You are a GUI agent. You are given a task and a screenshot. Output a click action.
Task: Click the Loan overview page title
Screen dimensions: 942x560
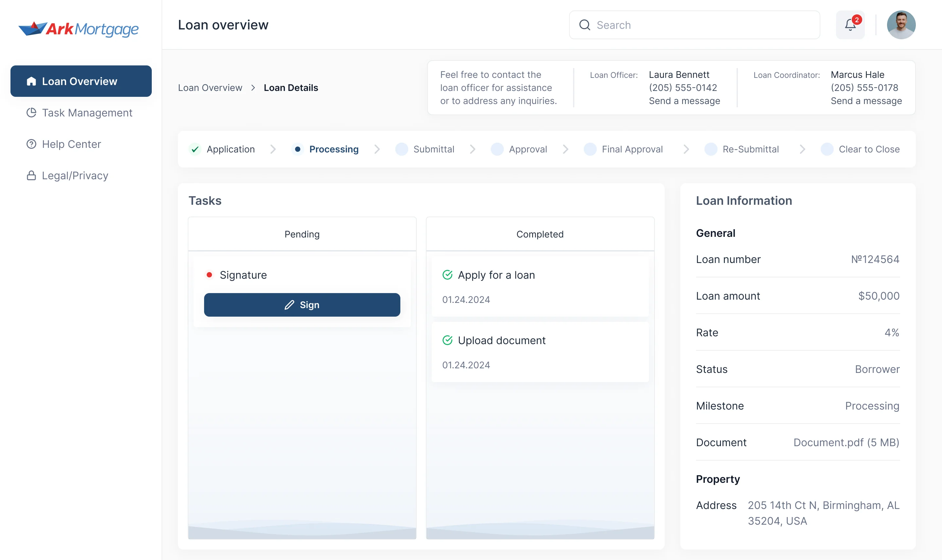tap(223, 25)
